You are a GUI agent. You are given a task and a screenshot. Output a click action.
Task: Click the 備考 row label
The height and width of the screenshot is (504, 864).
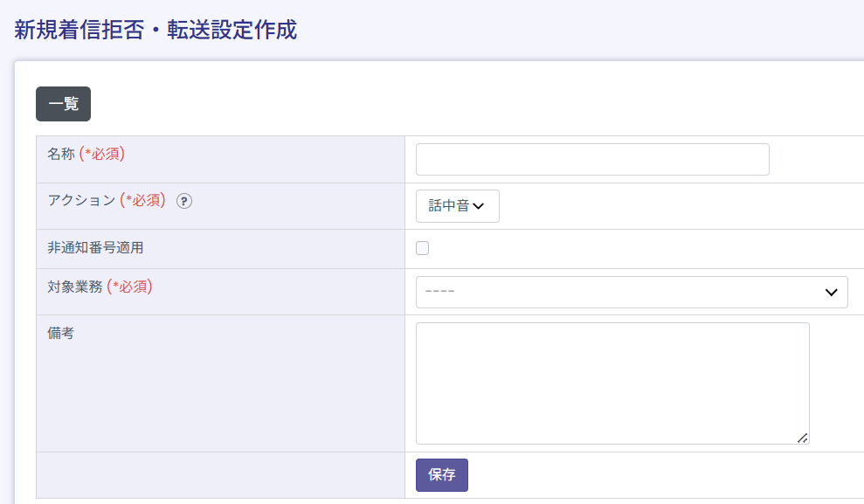[61, 333]
